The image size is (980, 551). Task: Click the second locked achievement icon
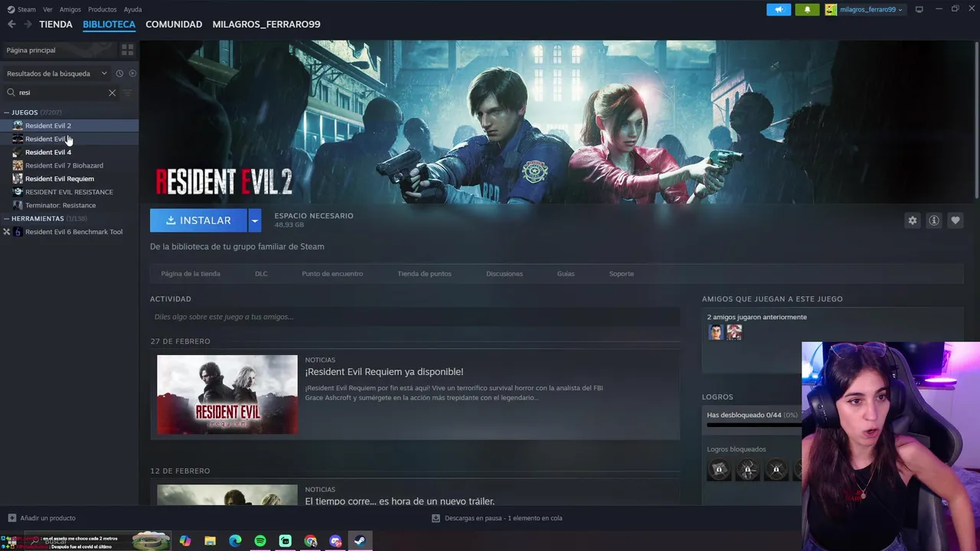point(747,469)
